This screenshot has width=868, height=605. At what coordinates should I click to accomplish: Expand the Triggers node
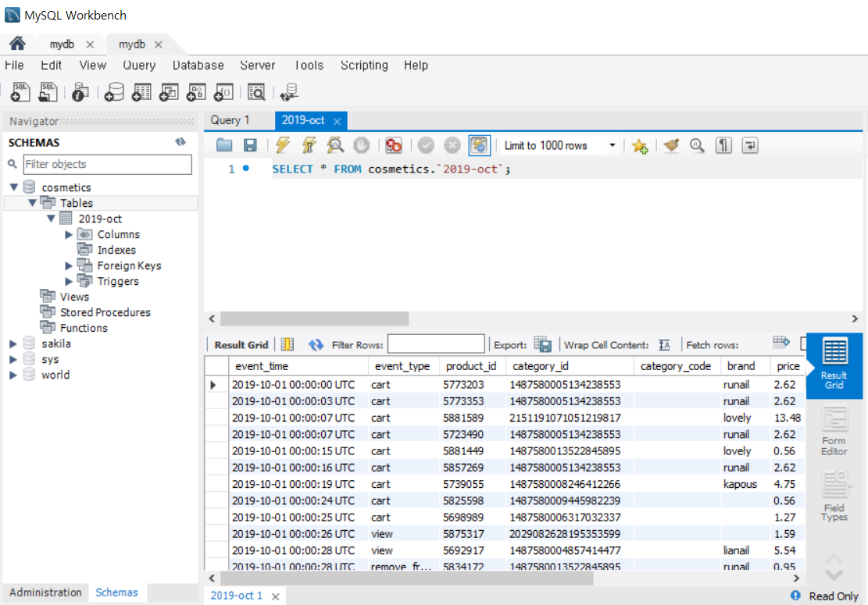pos(69,282)
